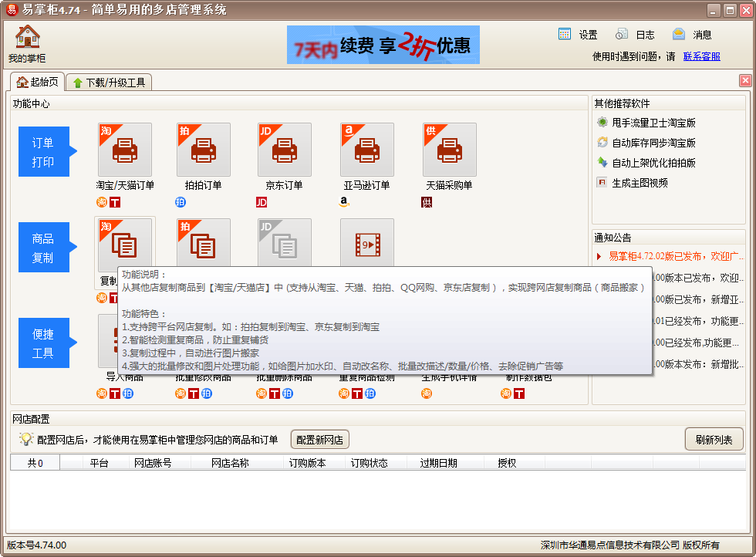Click the 设置 label text
756x557 pixels.
pyautogui.click(x=588, y=35)
